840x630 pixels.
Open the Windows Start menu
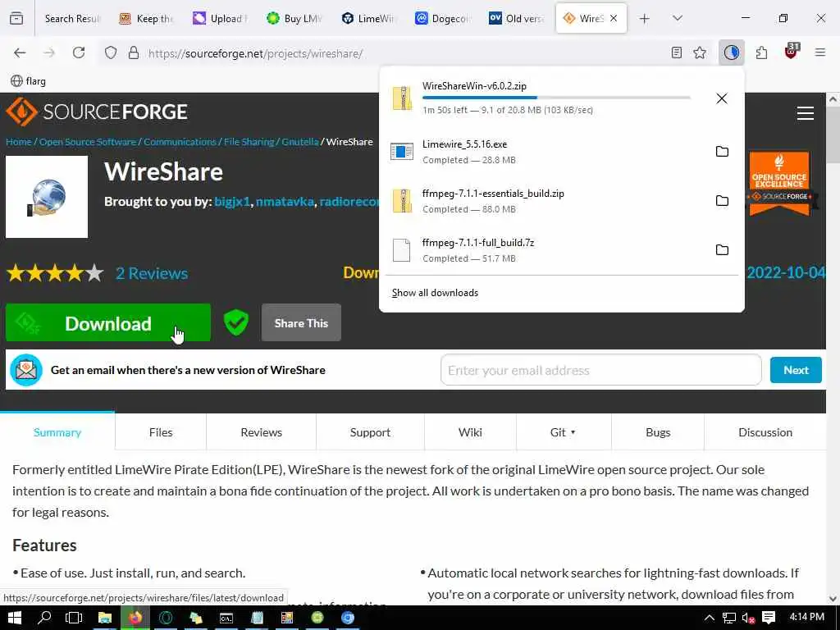15,618
